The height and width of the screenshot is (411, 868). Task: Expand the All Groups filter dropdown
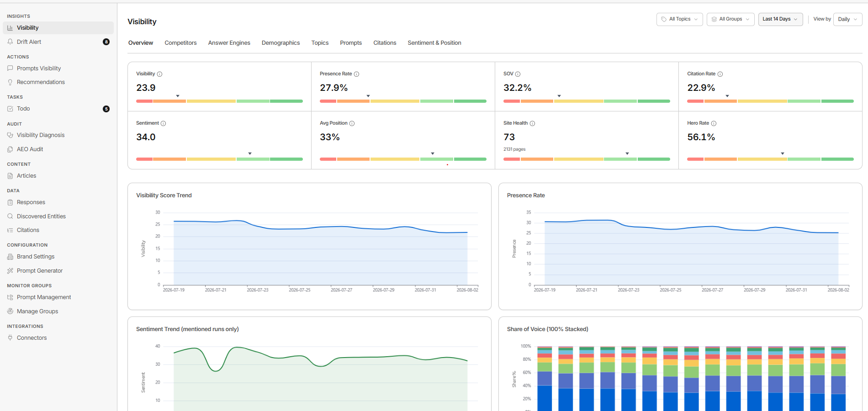[730, 19]
